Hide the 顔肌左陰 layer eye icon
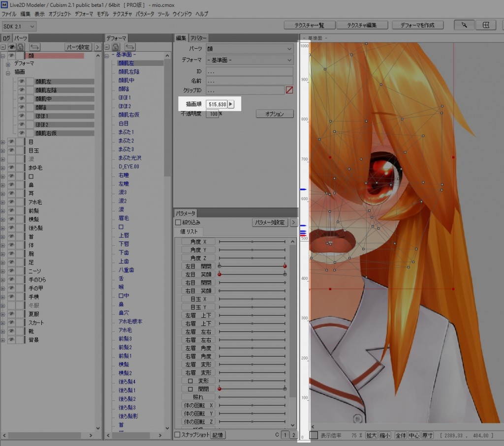 [22, 90]
